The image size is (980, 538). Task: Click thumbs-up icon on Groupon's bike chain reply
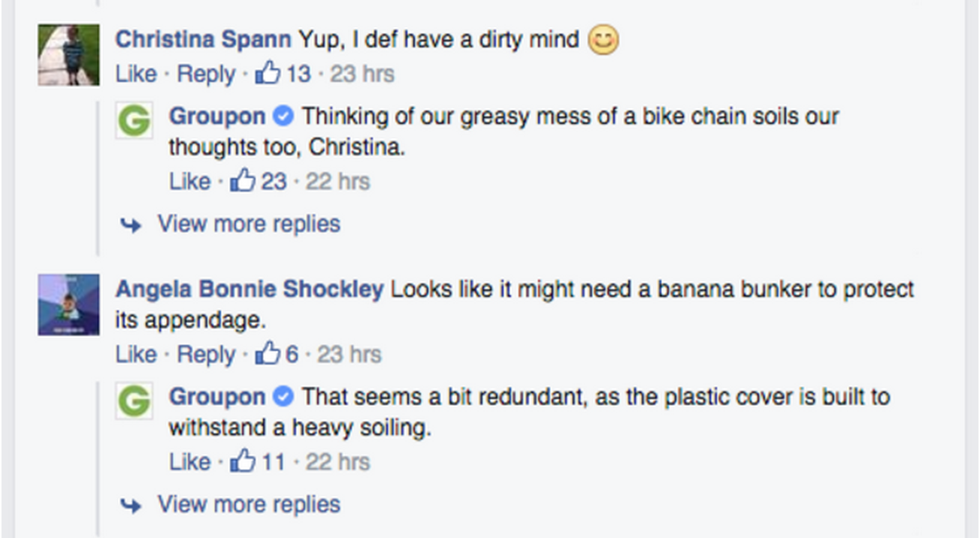pyautogui.click(x=243, y=180)
